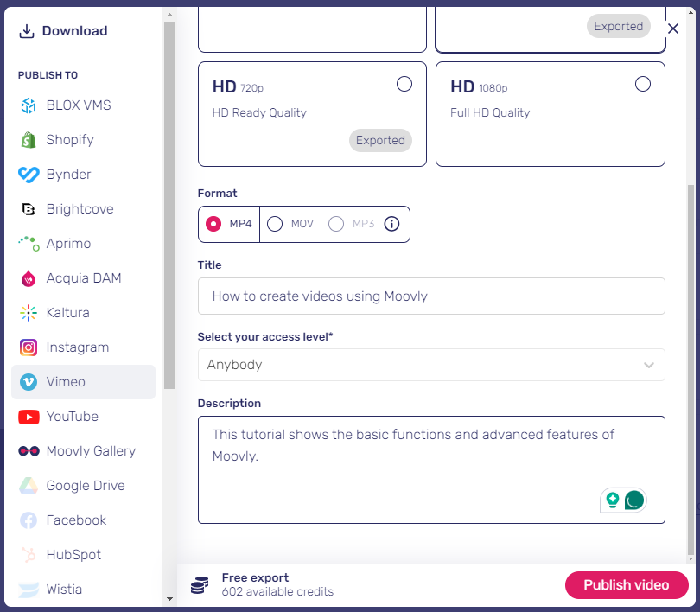Click the Bynder heart icon
This screenshot has height=612, width=700.
click(x=29, y=175)
